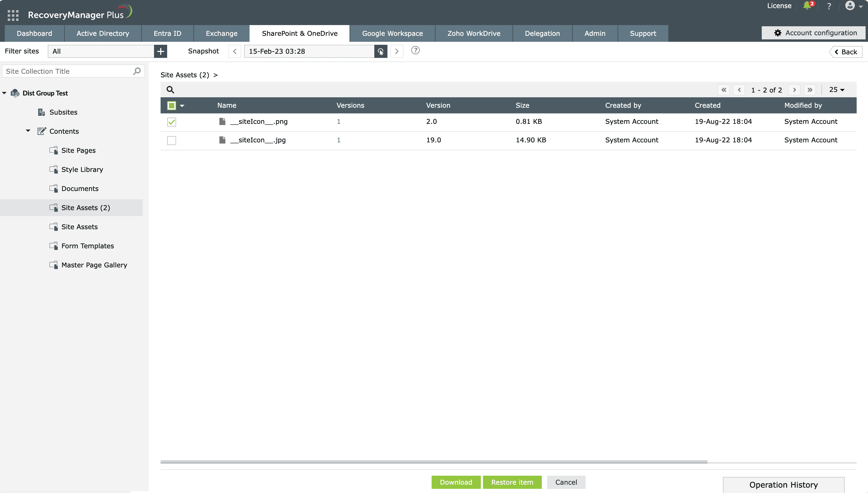Screen dimensions: 868x493
Task: Click the table search magnifier icon
Action: pyautogui.click(x=170, y=90)
